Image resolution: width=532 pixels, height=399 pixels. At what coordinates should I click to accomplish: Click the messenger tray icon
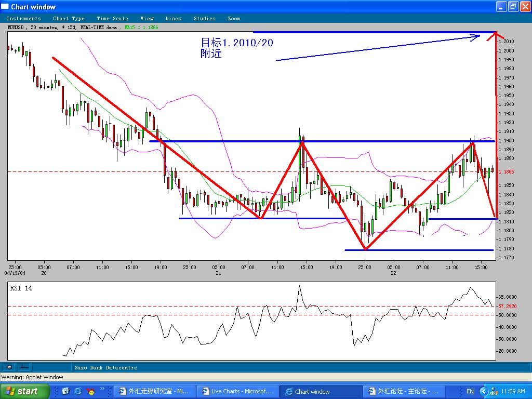coord(494,392)
